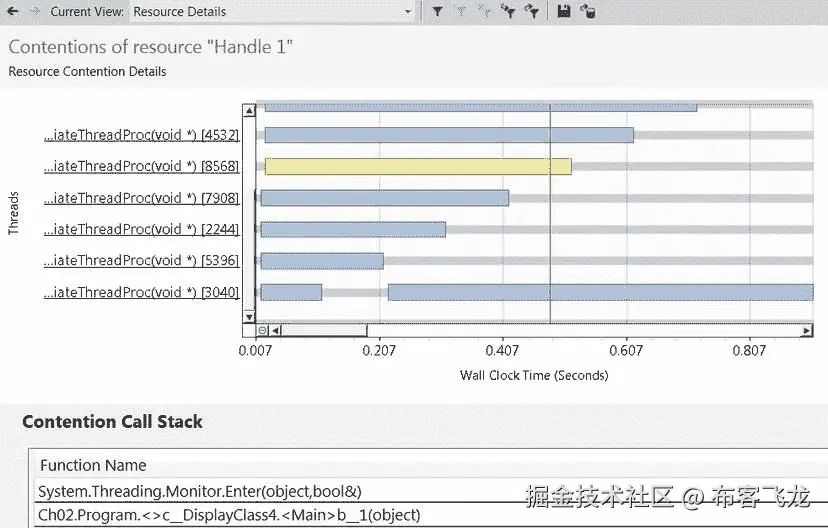
Task: Select the blue contention bar for thread 5396
Action: point(322,261)
